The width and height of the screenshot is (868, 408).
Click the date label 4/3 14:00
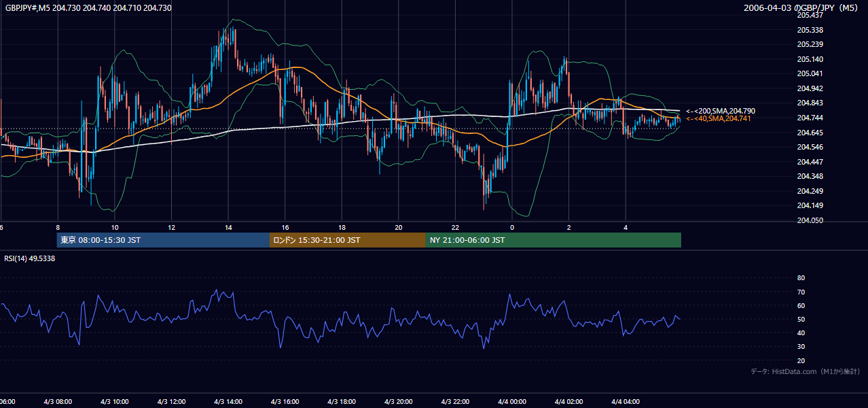click(x=228, y=402)
